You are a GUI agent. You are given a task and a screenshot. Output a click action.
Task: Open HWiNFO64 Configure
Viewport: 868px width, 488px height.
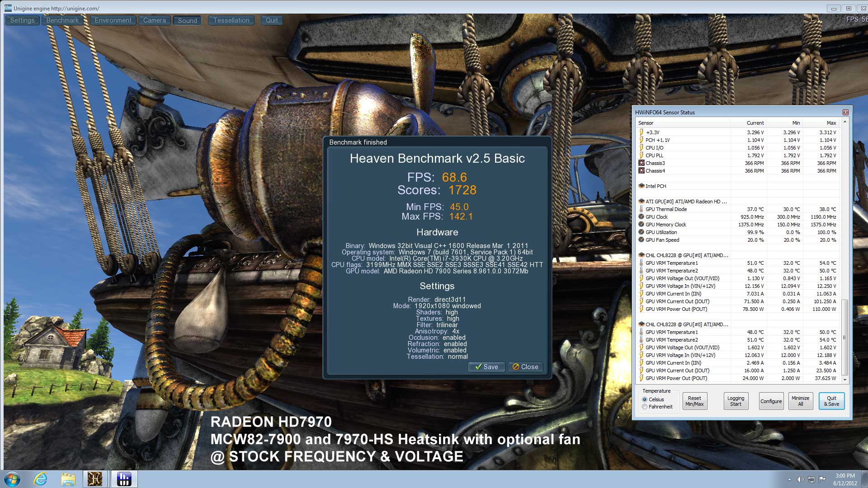coord(771,401)
